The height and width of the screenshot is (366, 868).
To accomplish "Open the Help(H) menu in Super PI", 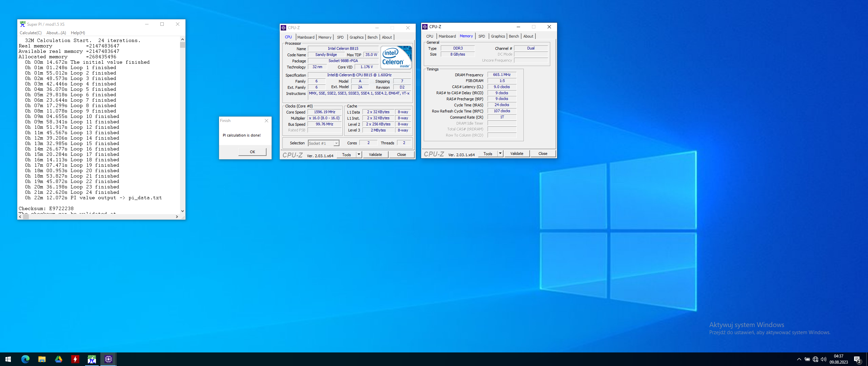I will click(78, 33).
